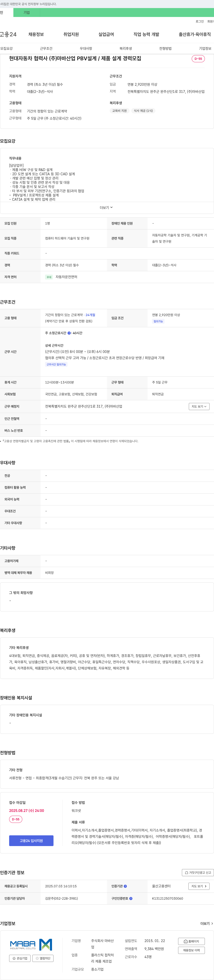
Task: Click the 9,384 백만원 sales value
Action: [154, 949]
